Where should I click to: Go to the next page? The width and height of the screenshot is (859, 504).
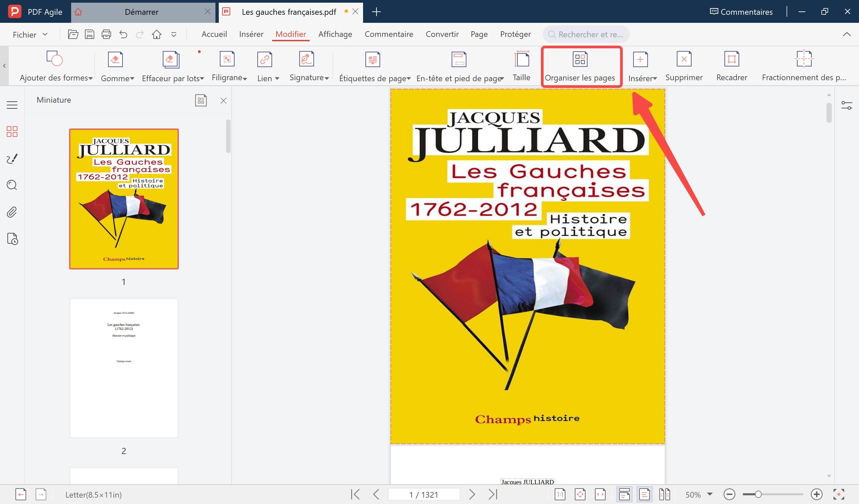[x=472, y=494]
